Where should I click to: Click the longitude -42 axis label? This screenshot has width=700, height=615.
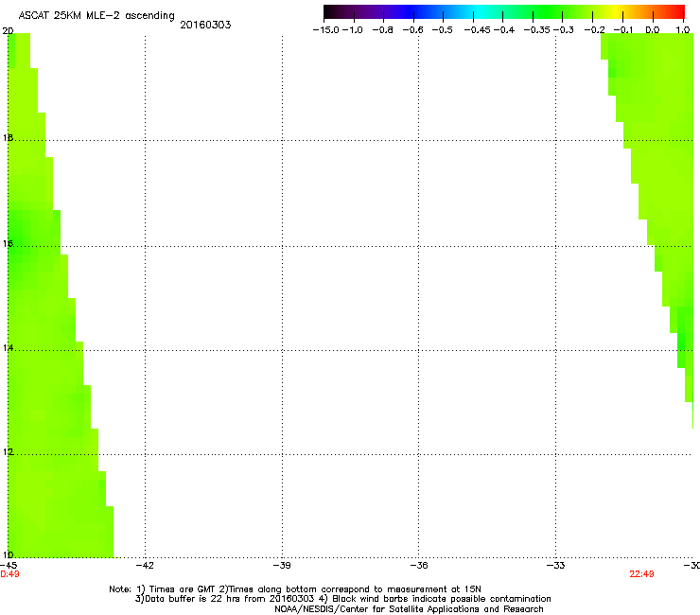pos(145,566)
